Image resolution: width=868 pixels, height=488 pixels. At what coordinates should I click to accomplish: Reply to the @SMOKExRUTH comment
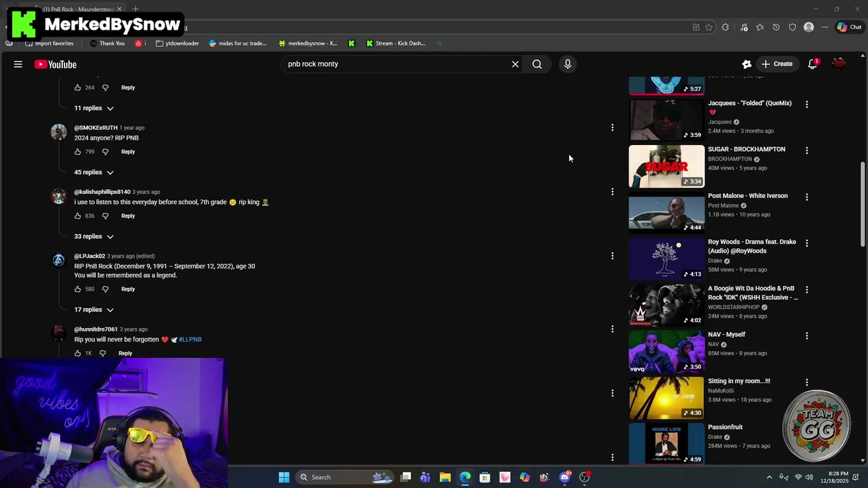(128, 152)
